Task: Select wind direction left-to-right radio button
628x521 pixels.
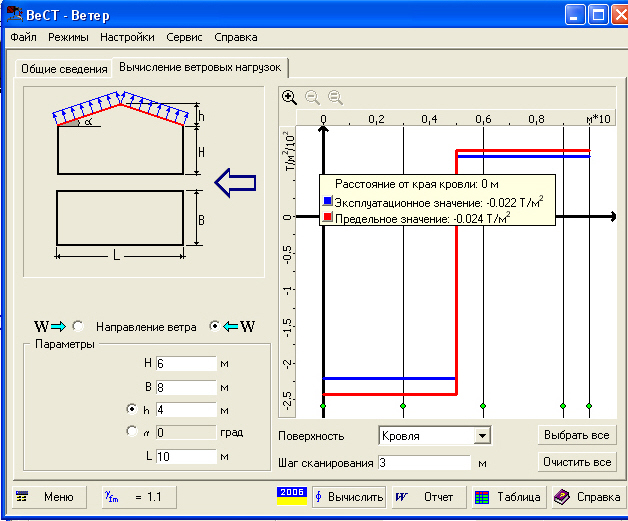Action: pos(77,326)
